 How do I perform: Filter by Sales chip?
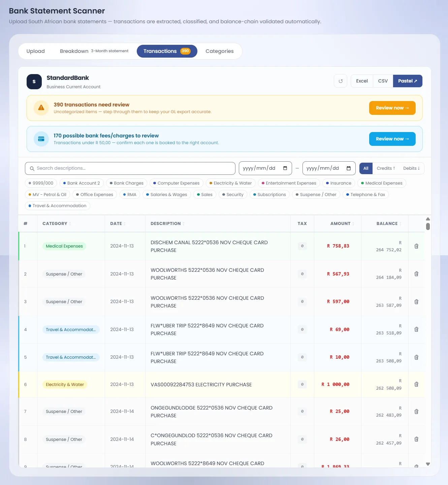click(205, 195)
